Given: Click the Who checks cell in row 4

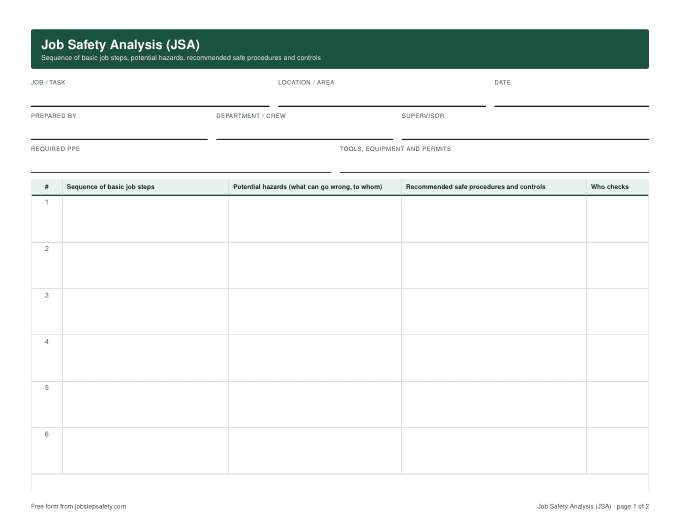Looking at the screenshot, I should click(x=618, y=358).
